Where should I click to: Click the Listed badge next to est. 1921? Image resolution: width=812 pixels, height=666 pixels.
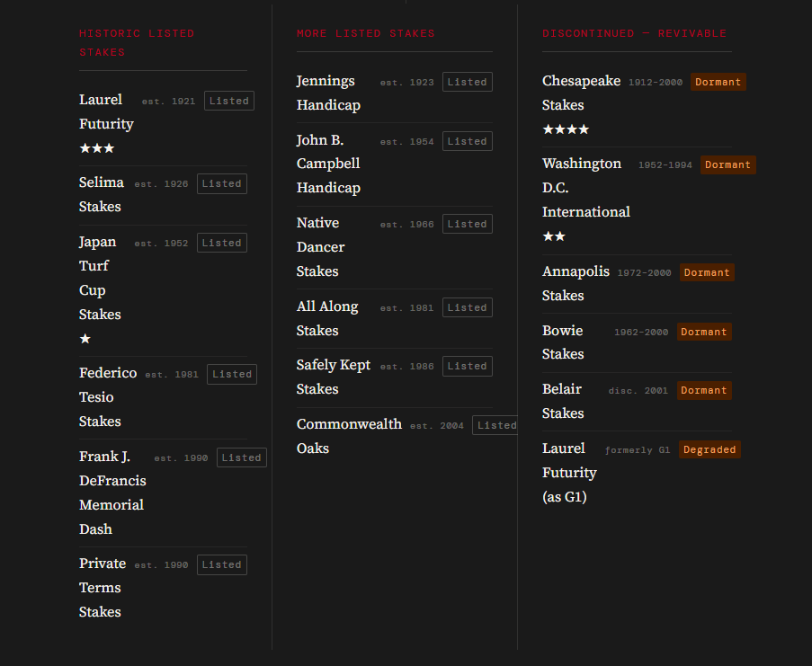pyautogui.click(x=229, y=101)
